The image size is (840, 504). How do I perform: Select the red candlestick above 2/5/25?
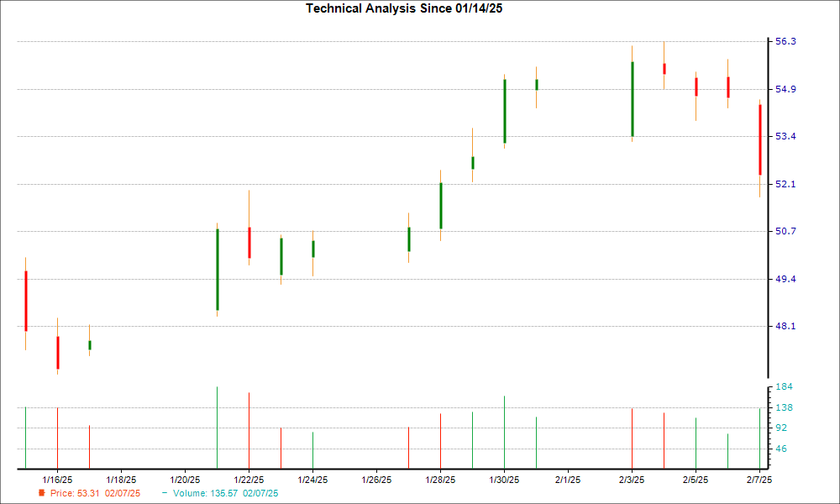(696, 87)
